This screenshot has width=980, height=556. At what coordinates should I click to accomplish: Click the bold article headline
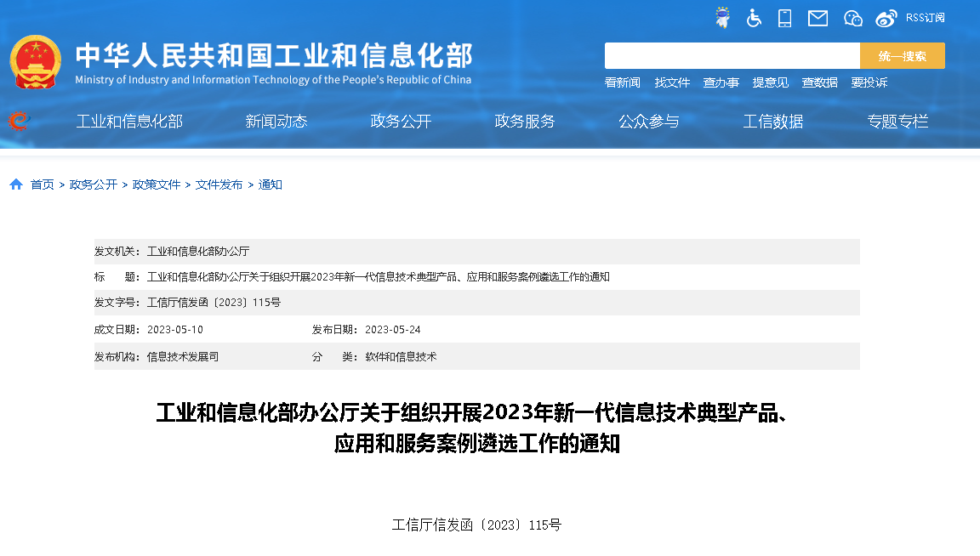pyautogui.click(x=476, y=428)
